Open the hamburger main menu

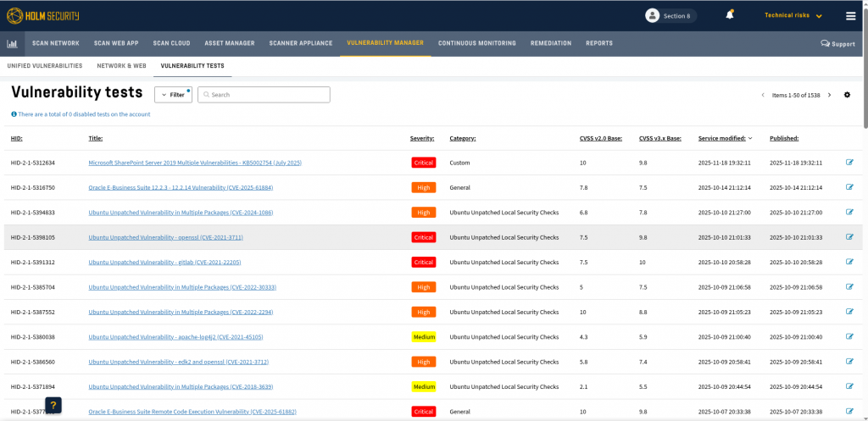coord(851,15)
